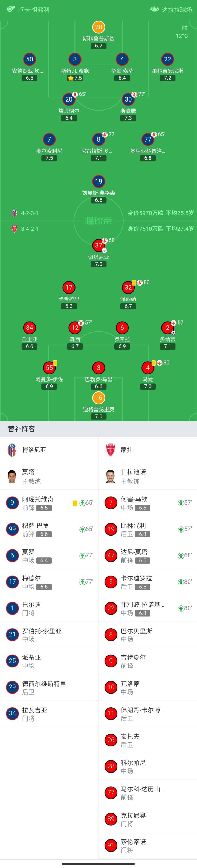197x868 pixels.
Task: Open substitute 9 阿瑙托维奇 row
Action: click(x=49, y=503)
